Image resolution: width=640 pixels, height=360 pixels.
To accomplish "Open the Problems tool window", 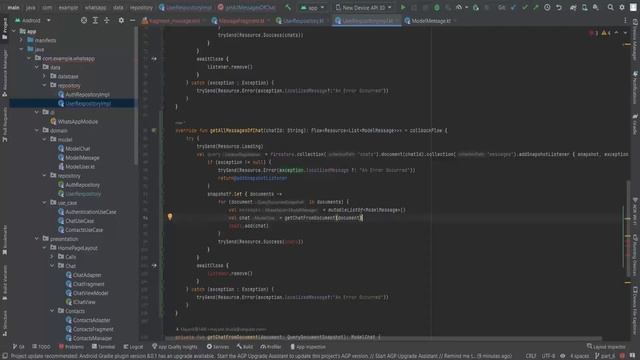I will (x=71, y=347).
